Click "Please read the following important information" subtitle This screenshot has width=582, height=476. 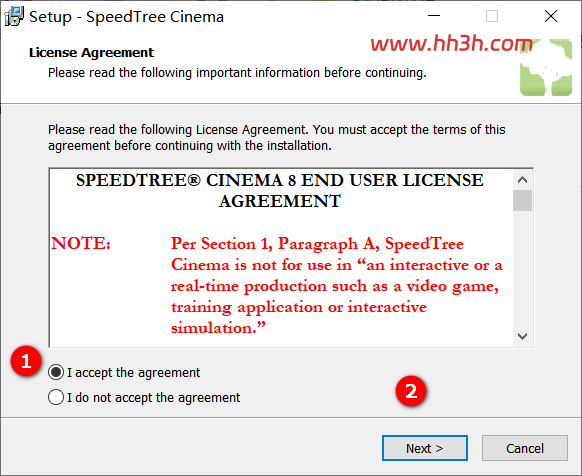pos(237,73)
